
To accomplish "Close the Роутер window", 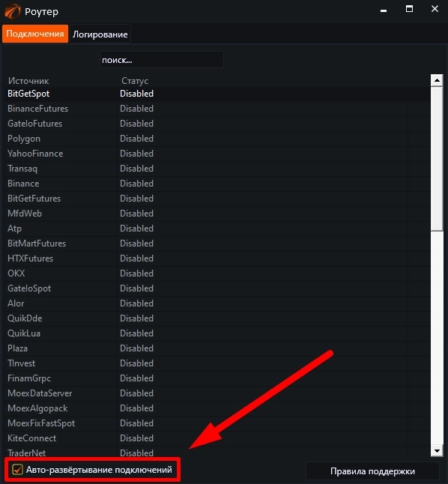I will click(x=435, y=9).
